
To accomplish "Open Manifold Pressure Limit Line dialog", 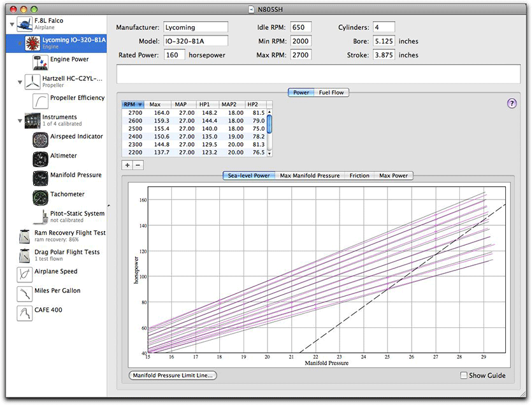I will click(173, 376).
